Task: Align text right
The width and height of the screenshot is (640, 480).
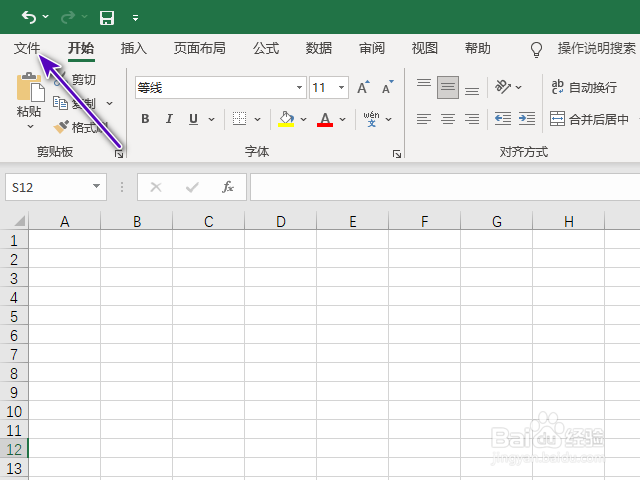Action: 472,119
